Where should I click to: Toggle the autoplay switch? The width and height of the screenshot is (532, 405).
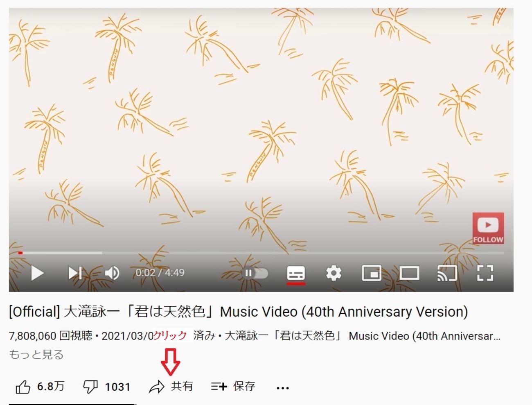coord(256,273)
